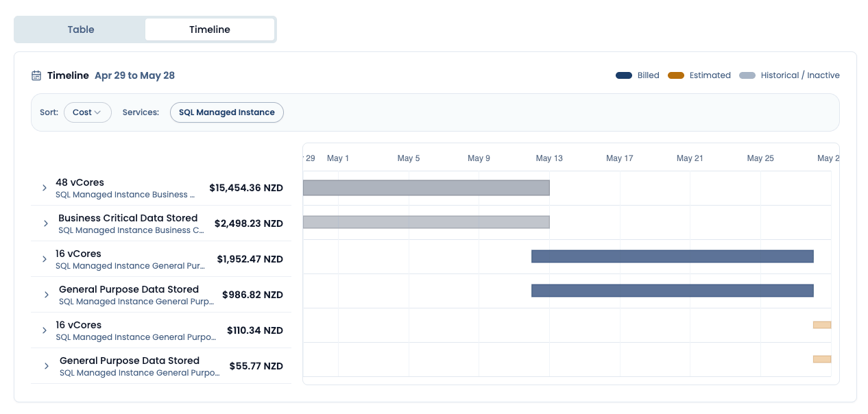Click the Apr 29 to May 28 date range
This screenshot has height=414, width=868.
coord(134,75)
